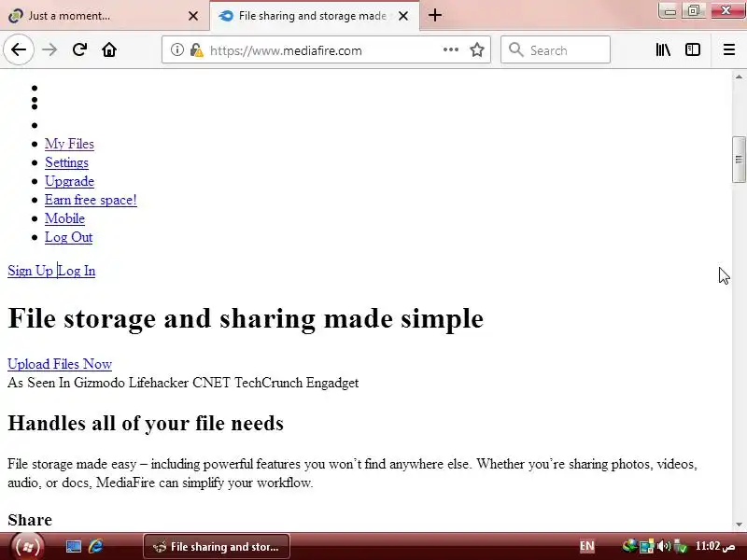Image resolution: width=747 pixels, height=560 pixels.
Task: Open the volume speaker tray icon
Action: (x=664, y=546)
